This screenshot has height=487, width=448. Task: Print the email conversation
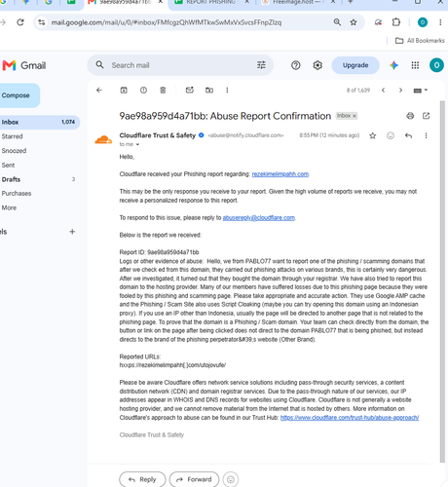[x=410, y=116]
